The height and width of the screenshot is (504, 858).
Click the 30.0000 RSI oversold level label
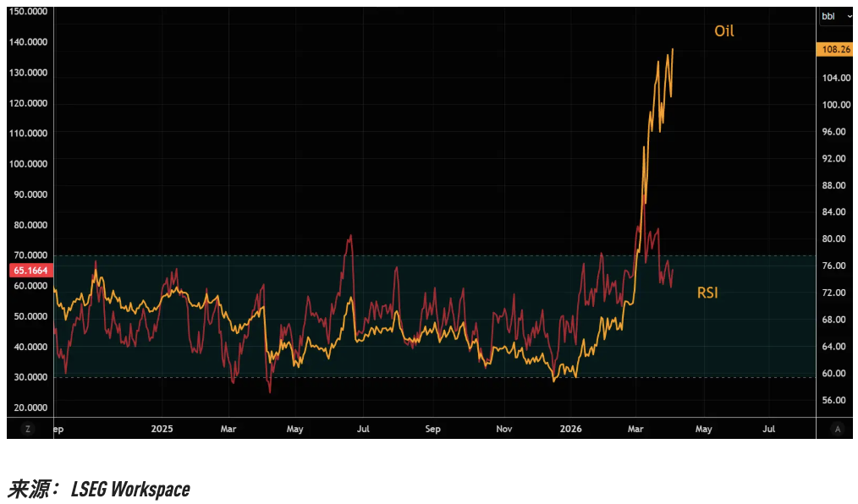[30, 377]
